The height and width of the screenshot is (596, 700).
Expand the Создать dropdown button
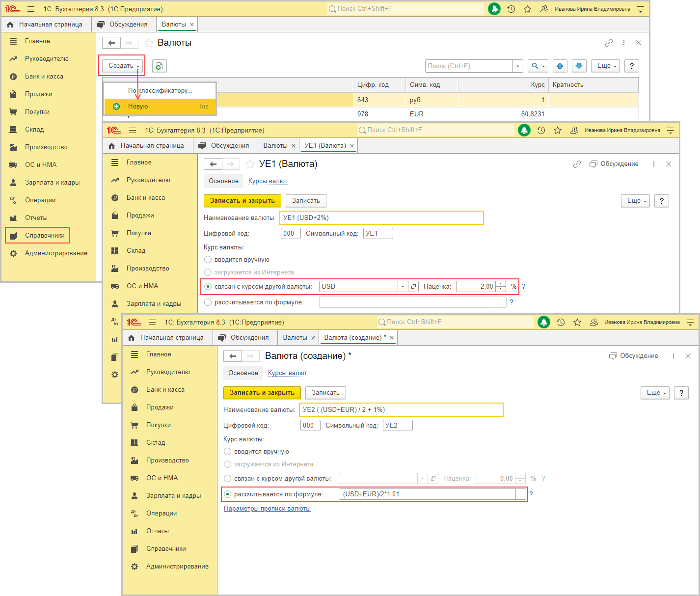click(123, 66)
